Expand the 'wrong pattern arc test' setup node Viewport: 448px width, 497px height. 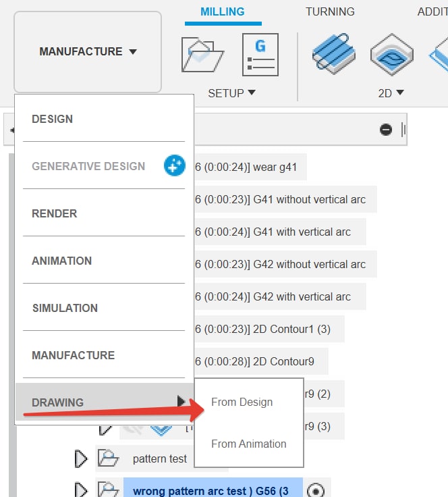[x=81, y=491]
